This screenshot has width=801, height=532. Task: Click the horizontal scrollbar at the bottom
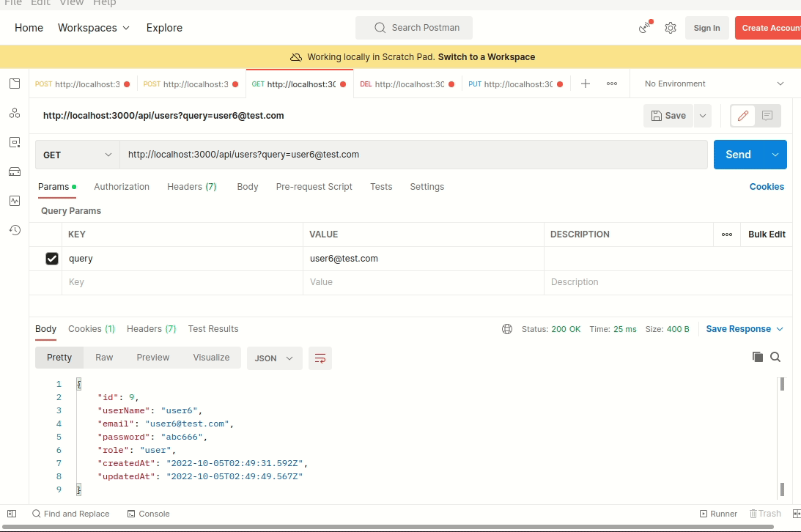pos(388,527)
